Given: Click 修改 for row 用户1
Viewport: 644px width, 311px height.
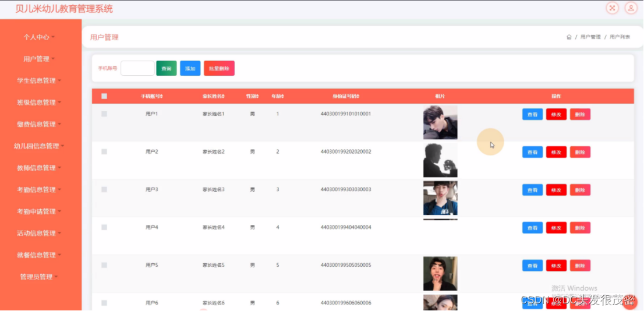Looking at the screenshot, I should pyautogui.click(x=556, y=114).
